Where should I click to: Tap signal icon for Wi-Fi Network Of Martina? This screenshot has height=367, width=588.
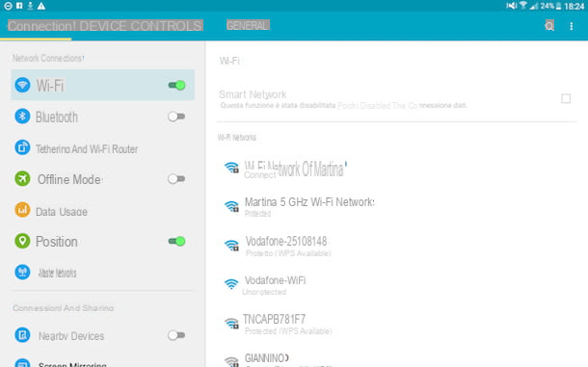coord(231,168)
